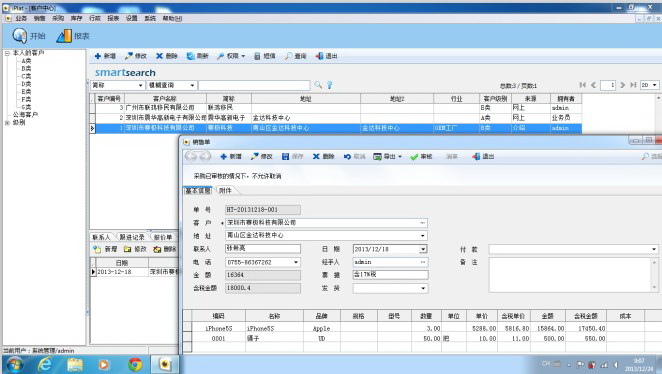Click 新增 plus icon in 销售单 toolbar
Image resolution: width=662 pixels, height=374 pixels.
(x=223, y=157)
